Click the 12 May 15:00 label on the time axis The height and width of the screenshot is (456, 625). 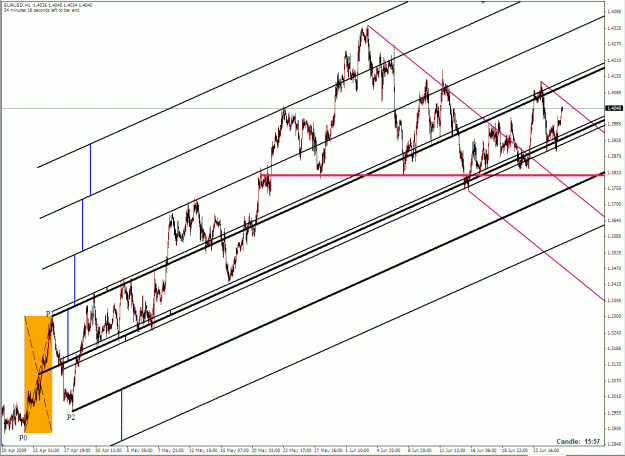click(202, 448)
